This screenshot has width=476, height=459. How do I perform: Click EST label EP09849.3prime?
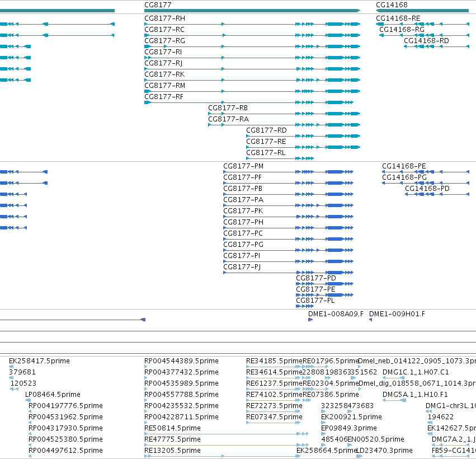[349, 429]
